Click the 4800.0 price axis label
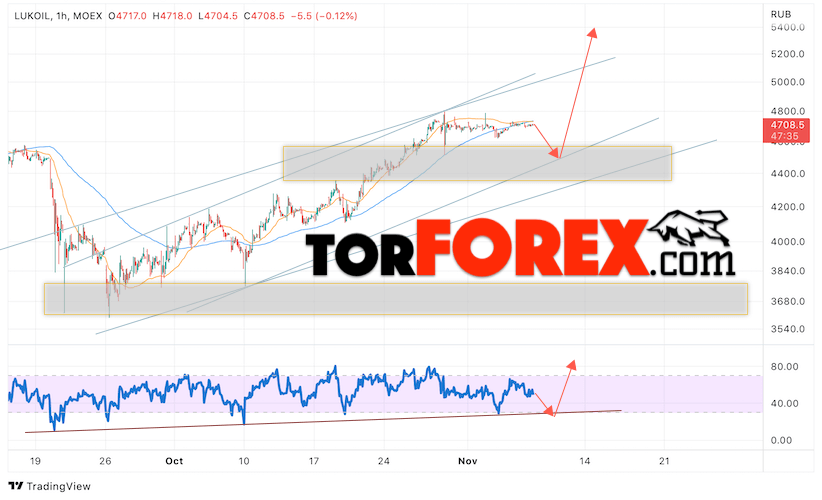The image size is (822, 500). point(787,111)
